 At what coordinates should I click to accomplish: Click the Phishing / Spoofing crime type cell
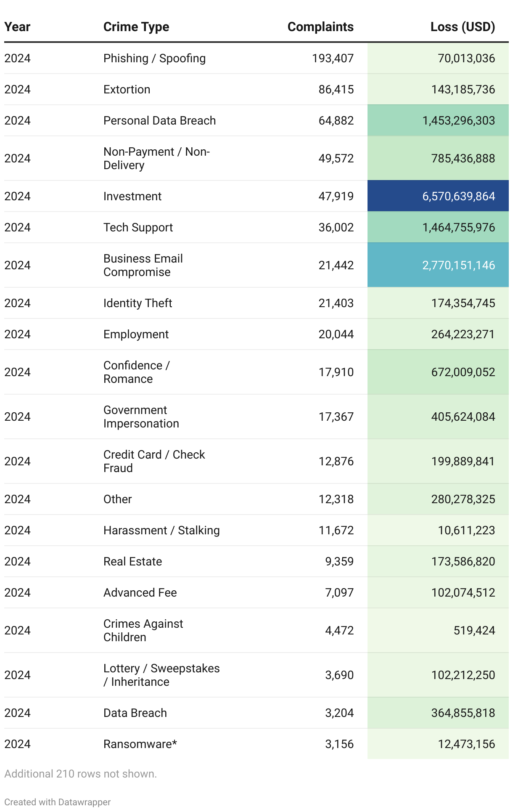click(x=154, y=58)
